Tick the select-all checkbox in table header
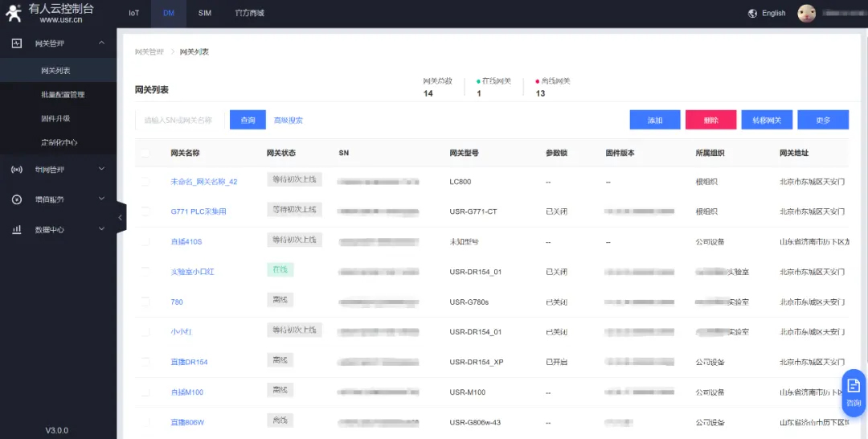 pos(145,153)
